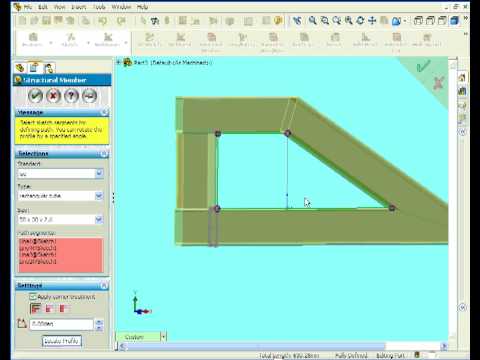480x360 pixels.
Task: Click the Zoom to Selection icon
Action: click(349, 21)
